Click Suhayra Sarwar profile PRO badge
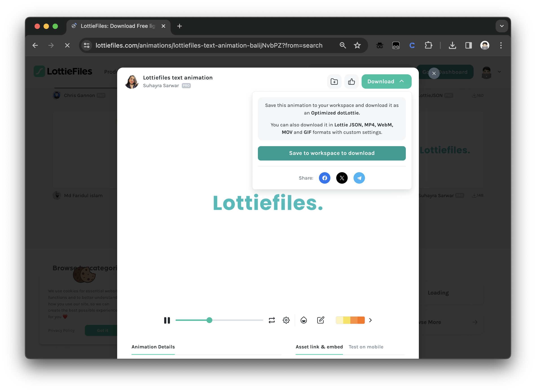Viewport: 536px width, 392px height. pos(187,86)
